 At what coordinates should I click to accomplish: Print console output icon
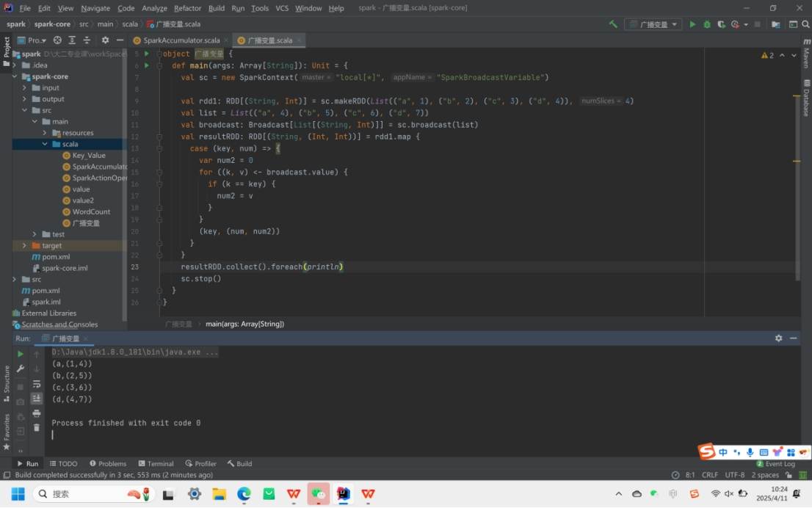(36, 413)
